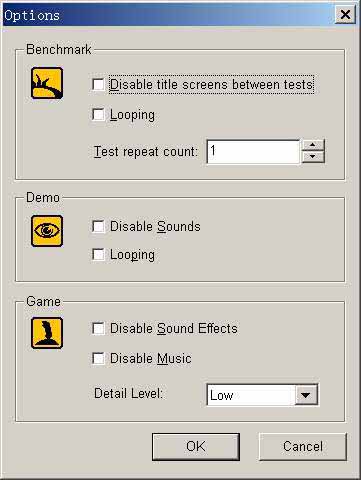This screenshot has height=480, width=361.
Task: Select the Detail Level combo box showing Low
Action: pos(262,395)
